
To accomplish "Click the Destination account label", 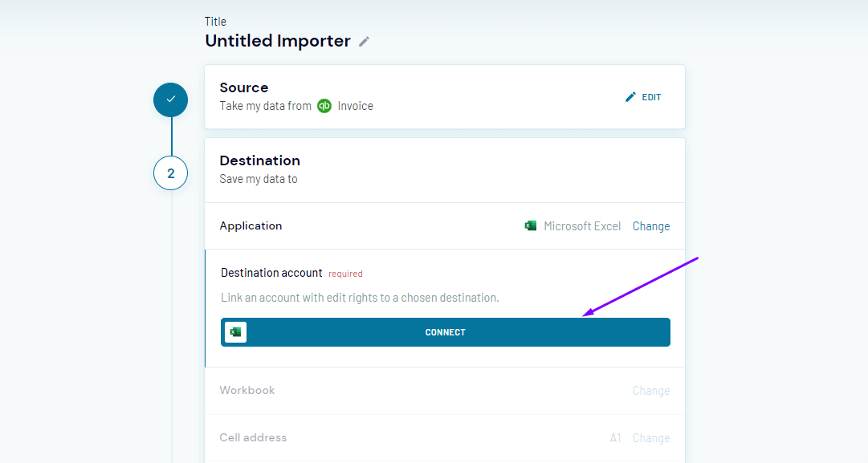I will [x=271, y=273].
